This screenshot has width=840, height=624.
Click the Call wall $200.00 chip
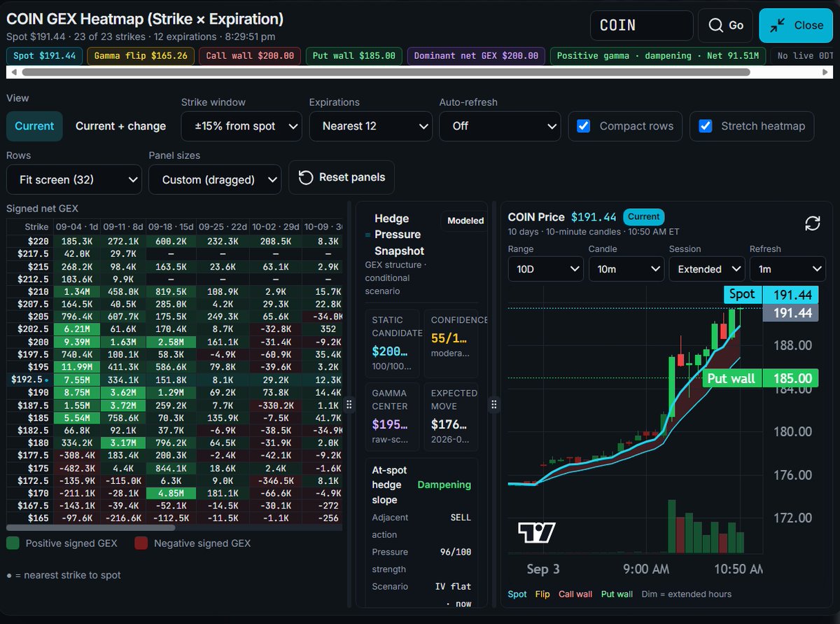(250, 56)
